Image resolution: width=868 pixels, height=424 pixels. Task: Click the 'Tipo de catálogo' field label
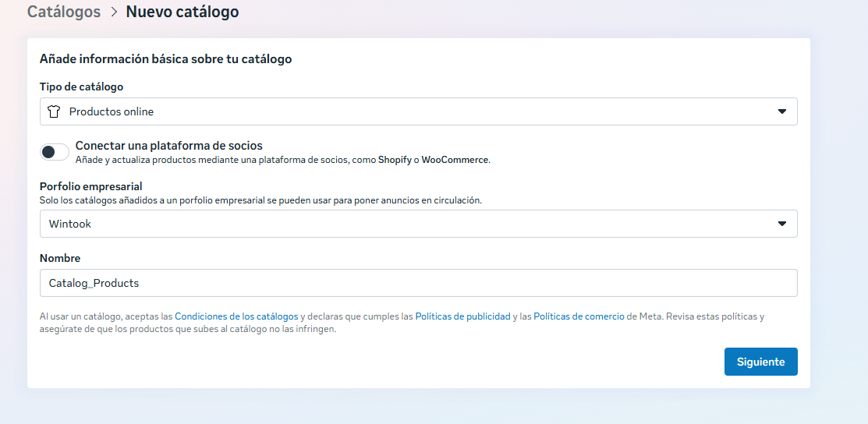click(x=81, y=87)
